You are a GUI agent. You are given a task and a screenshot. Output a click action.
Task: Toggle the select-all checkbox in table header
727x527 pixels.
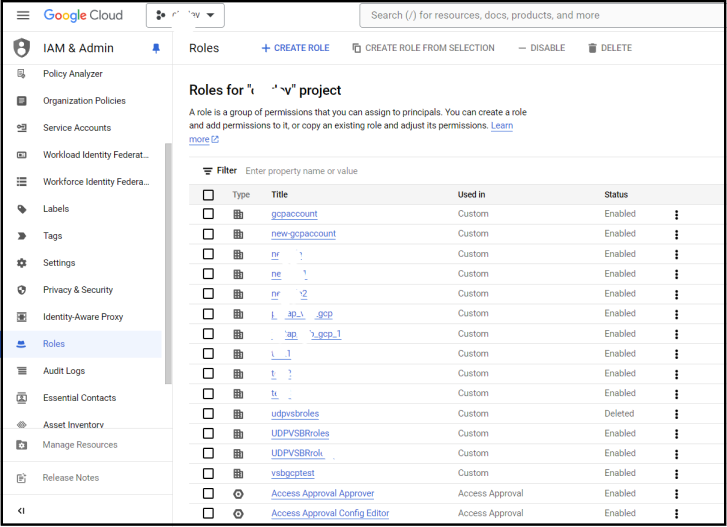[208, 195]
